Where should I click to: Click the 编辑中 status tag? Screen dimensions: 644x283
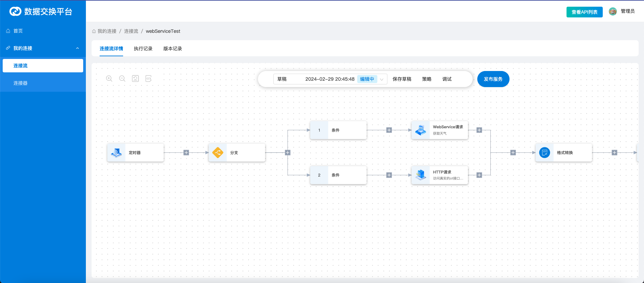(367, 79)
